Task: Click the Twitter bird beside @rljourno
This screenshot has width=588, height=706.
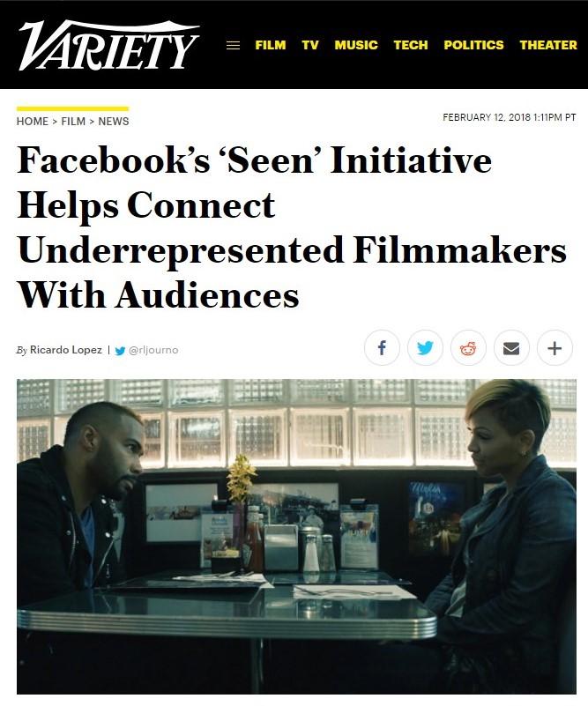Action: [120, 351]
